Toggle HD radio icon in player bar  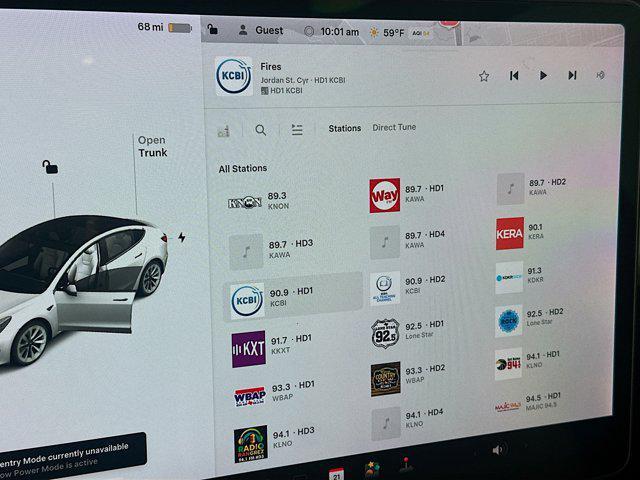600,75
